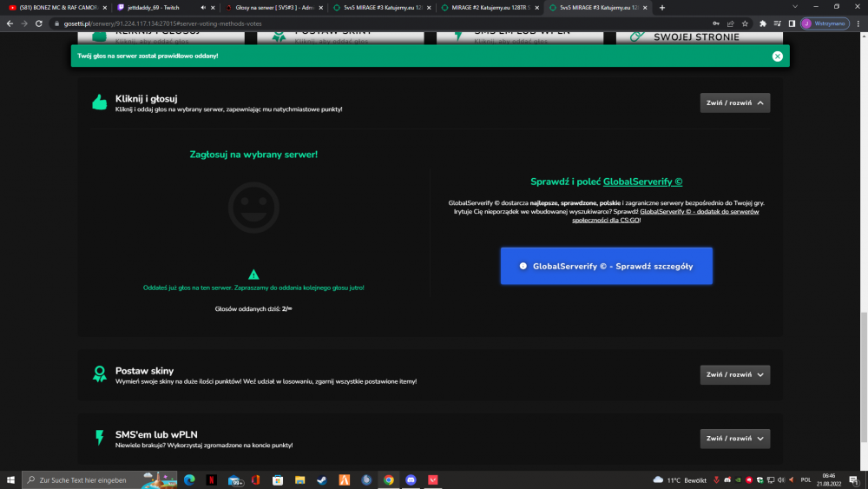The image size is (868, 489).
Task: Open the volume control tray icon
Action: 781,480
